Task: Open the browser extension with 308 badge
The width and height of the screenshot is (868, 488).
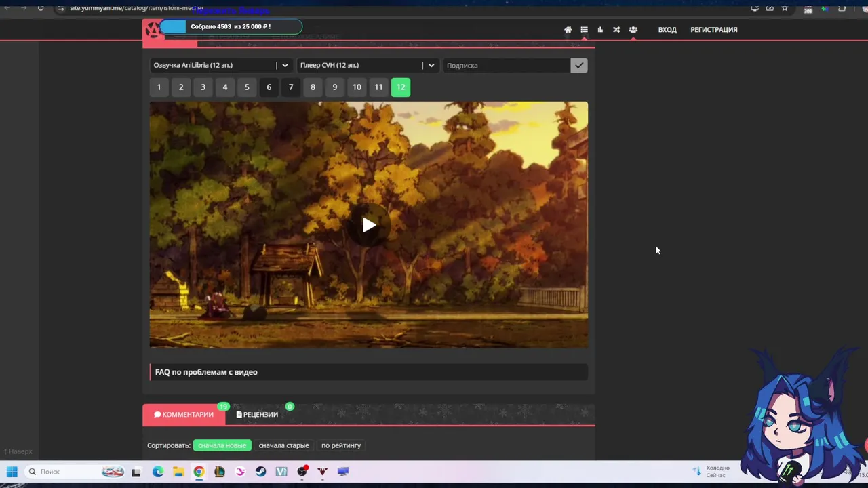Action: point(808,9)
